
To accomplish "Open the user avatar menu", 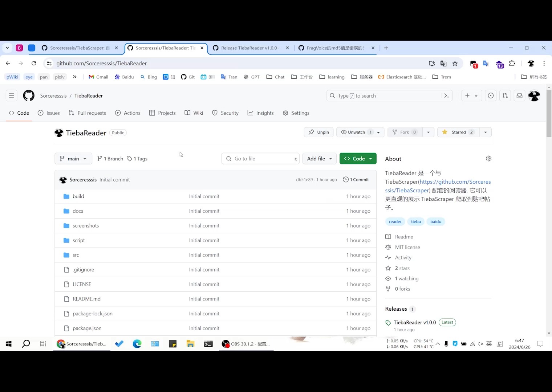I will (x=534, y=96).
